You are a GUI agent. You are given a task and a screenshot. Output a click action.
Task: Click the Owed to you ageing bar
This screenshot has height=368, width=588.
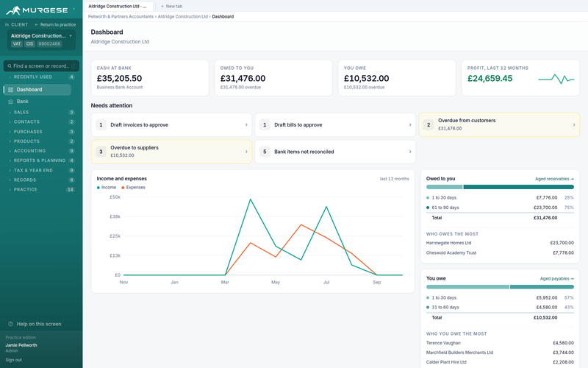click(500, 187)
